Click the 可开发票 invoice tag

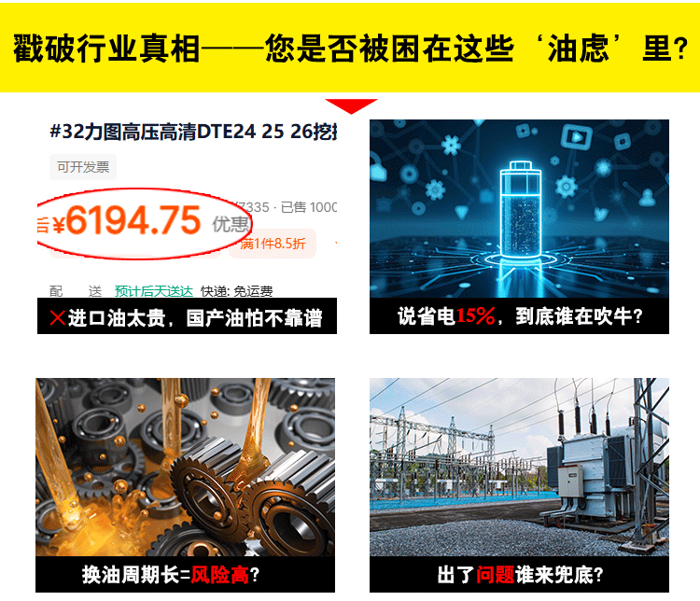(x=83, y=167)
